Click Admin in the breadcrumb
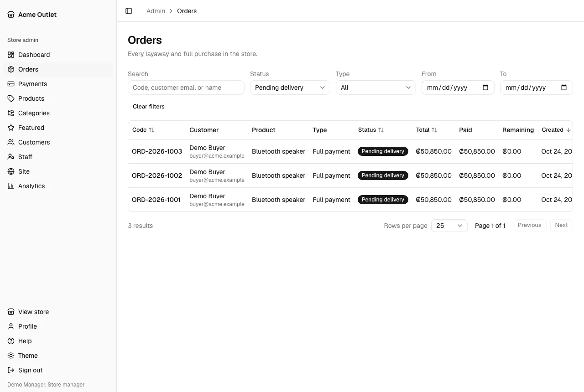Viewport: 584px width, 392px height. [x=156, y=11]
